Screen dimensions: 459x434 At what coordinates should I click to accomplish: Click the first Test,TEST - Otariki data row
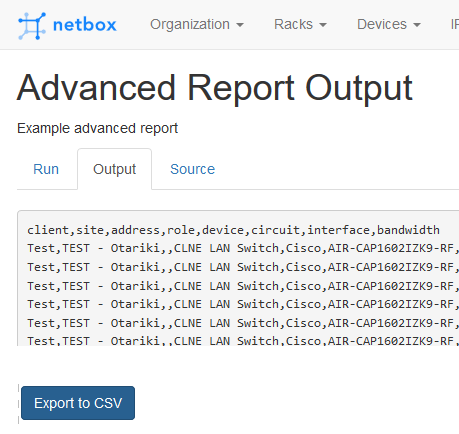(243, 248)
